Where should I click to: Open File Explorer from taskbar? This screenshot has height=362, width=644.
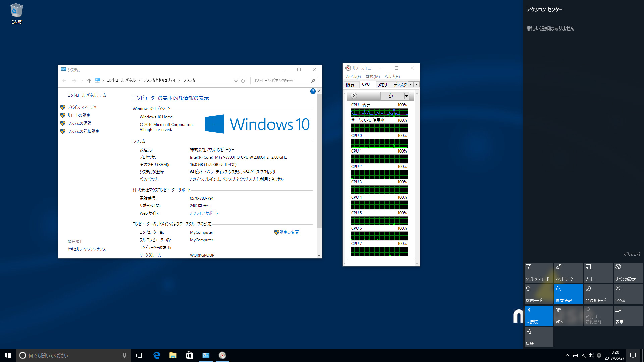[x=173, y=355]
